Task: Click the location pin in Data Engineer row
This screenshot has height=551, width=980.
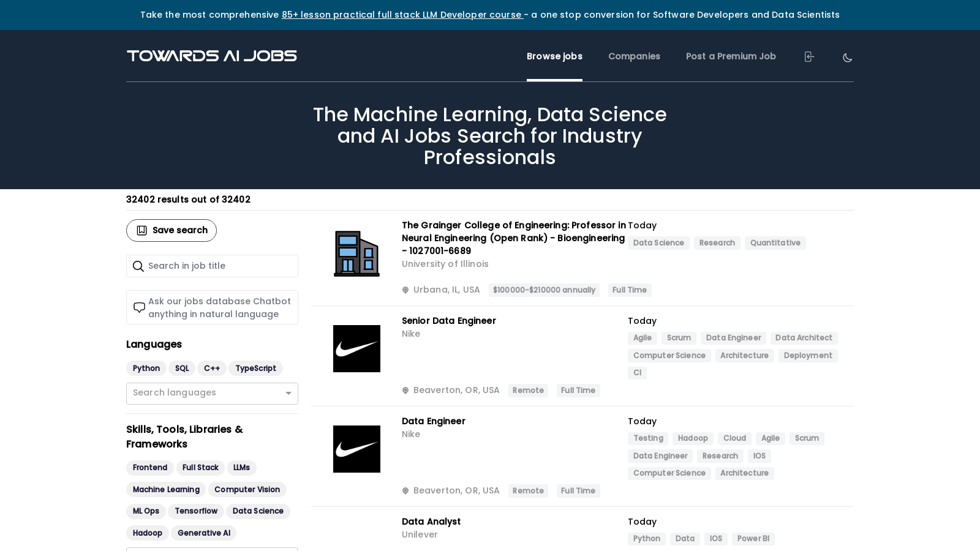Action: tap(405, 491)
